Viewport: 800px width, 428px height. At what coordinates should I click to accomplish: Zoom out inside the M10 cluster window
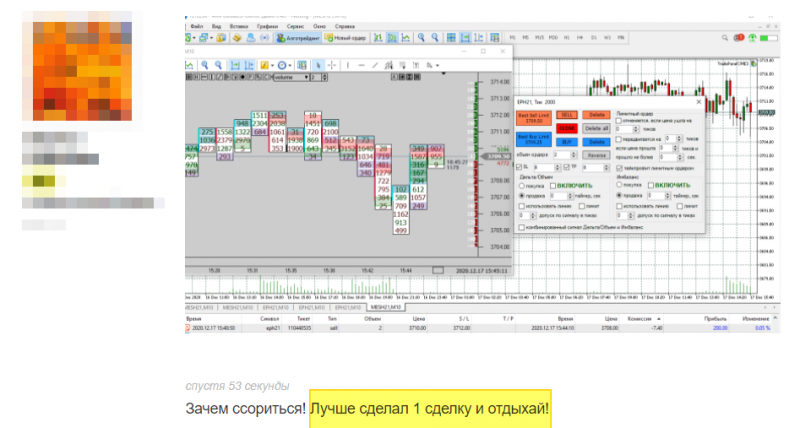[218, 65]
